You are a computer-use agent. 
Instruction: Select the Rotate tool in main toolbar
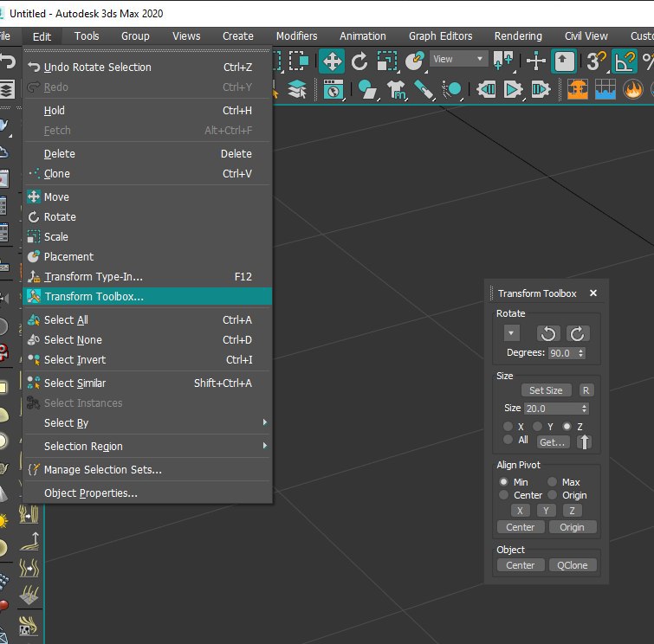(359, 61)
